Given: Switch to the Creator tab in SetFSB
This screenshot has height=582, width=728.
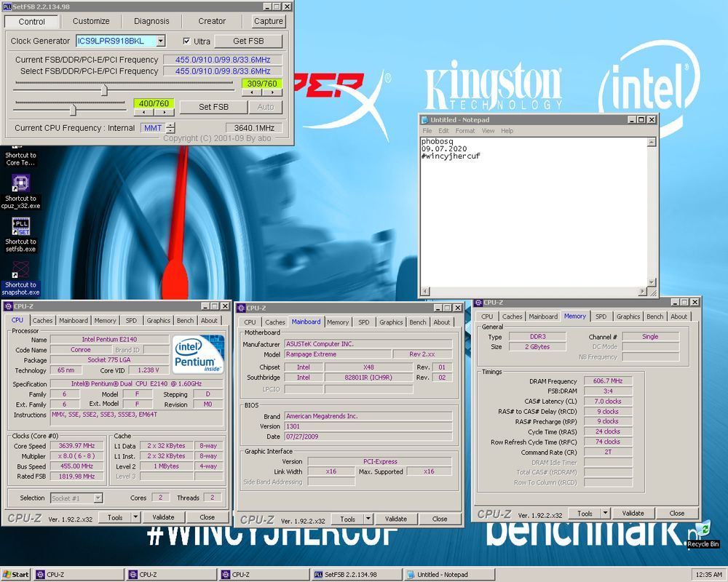Looking at the screenshot, I should pos(212,21).
